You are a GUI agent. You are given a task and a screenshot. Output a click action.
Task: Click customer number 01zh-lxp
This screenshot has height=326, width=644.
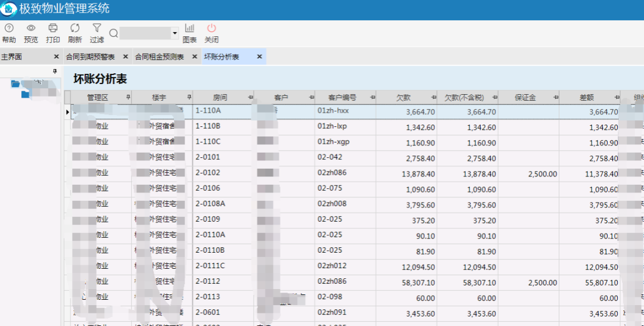[332, 126]
